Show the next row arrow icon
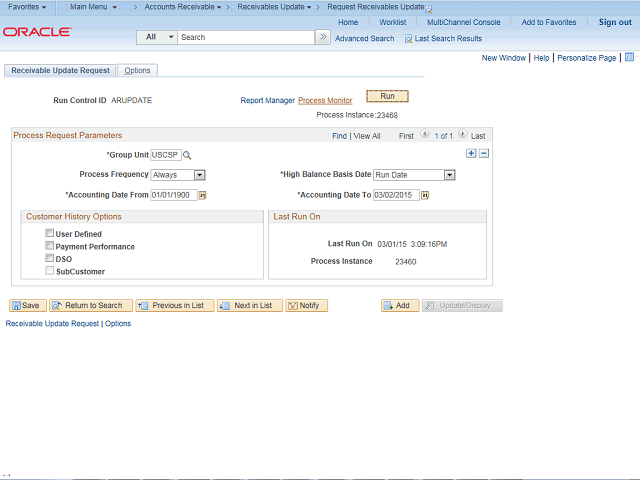This screenshot has height=480, width=640. [462, 134]
